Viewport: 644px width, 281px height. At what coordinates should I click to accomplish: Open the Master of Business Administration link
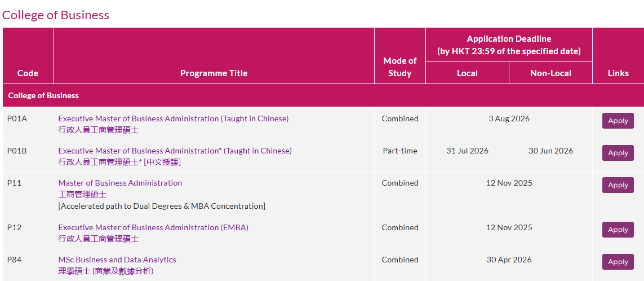120,183
